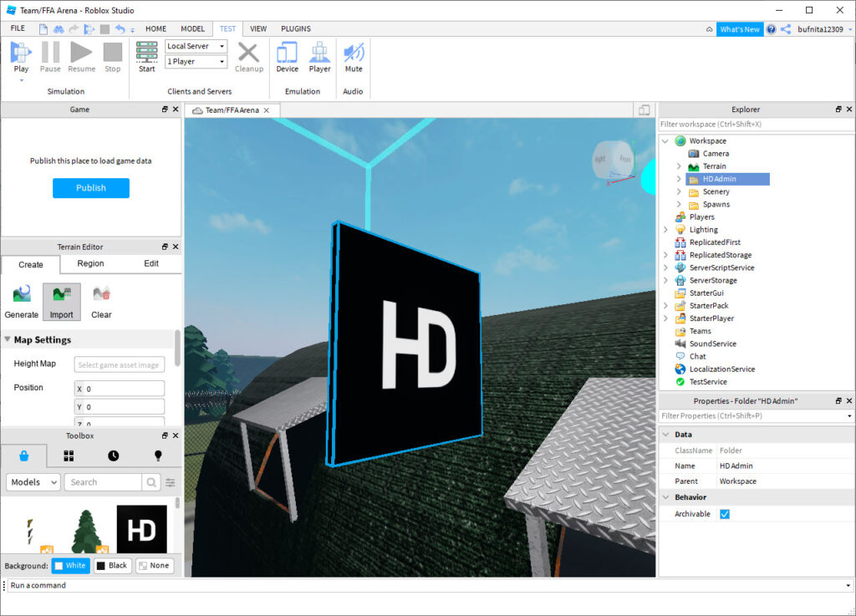Expand the Scenery folder
Screen dimensions: 856x616
pyautogui.click(x=679, y=191)
